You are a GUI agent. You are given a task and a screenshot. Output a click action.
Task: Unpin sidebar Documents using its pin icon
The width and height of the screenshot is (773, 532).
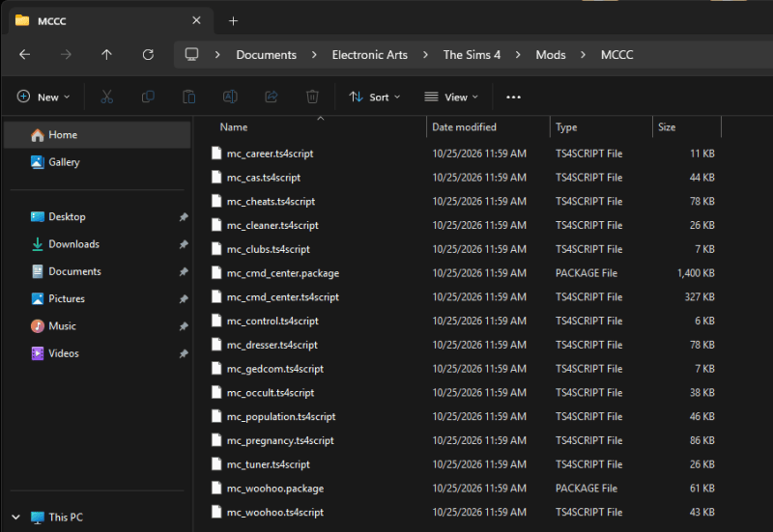click(x=184, y=272)
